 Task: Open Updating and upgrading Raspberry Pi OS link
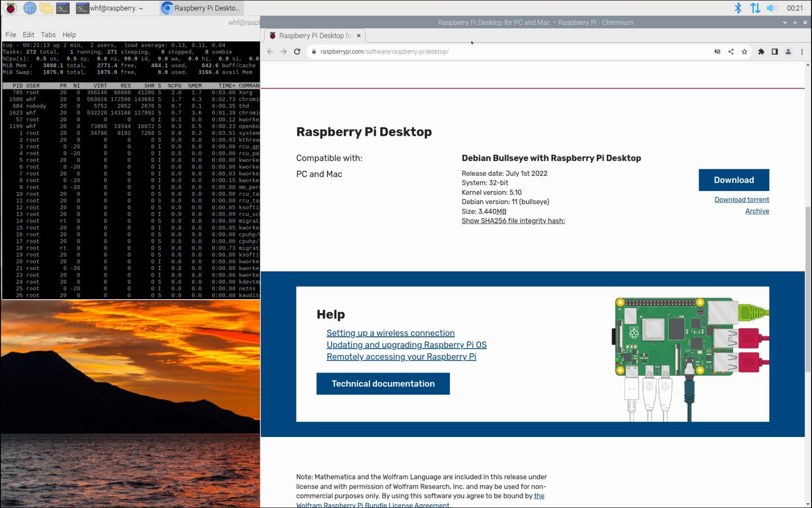coord(406,345)
